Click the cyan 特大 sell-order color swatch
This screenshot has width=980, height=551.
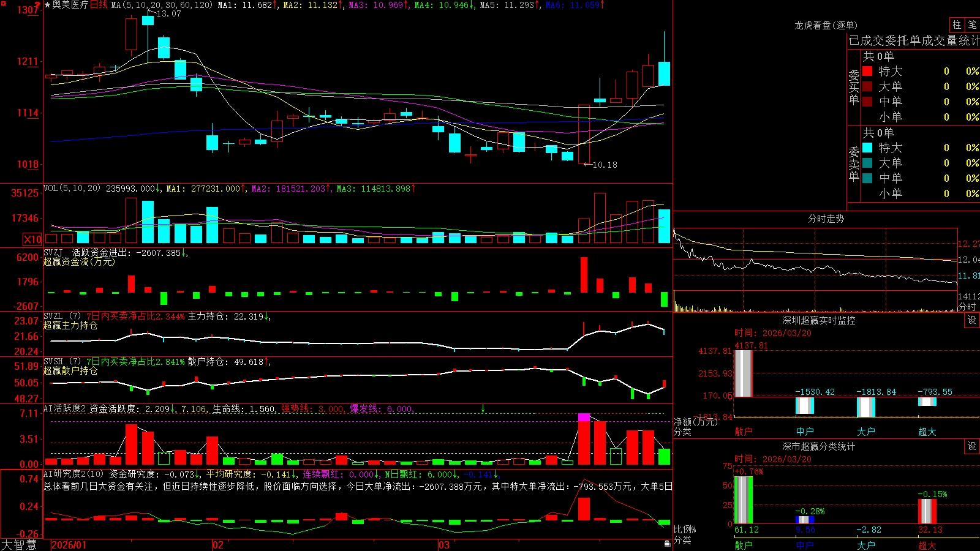867,148
